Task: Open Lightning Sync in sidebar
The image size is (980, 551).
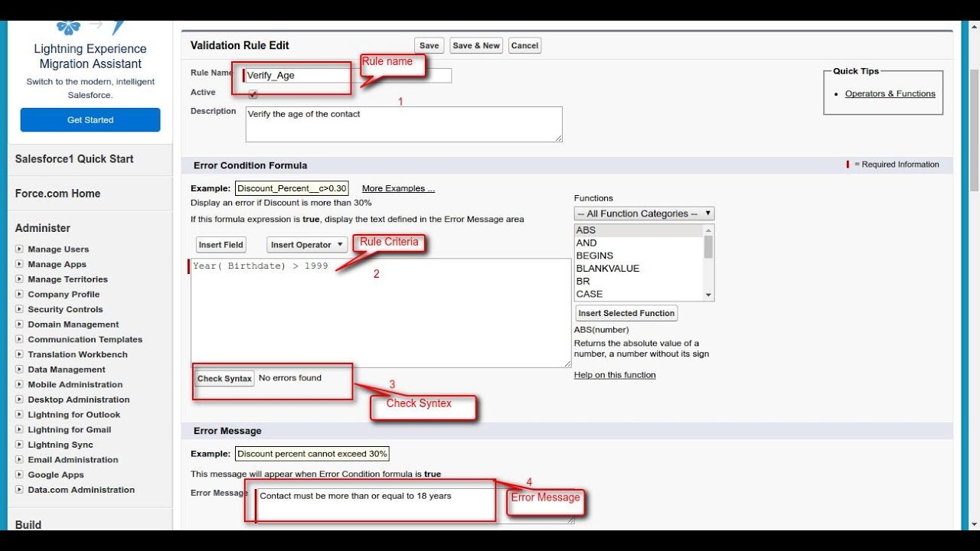Action: tap(60, 445)
